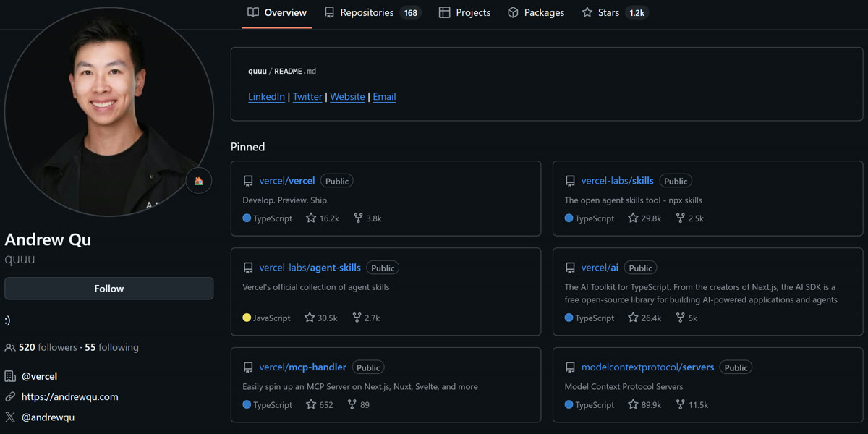The width and height of the screenshot is (868, 434).
Task: Switch to the Projects tab
Action: pyautogui.click(x=464, y=12)
